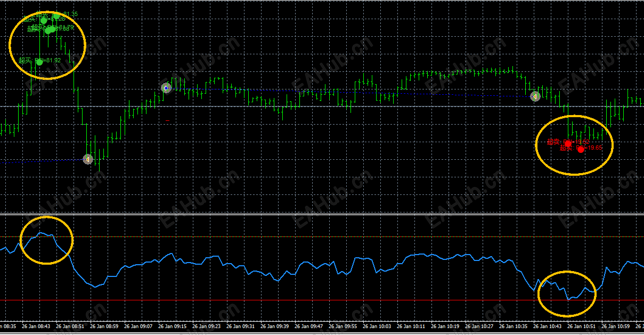Click the 26 Jan 10:35 time label
644x335 pixels.
[513, 326]
